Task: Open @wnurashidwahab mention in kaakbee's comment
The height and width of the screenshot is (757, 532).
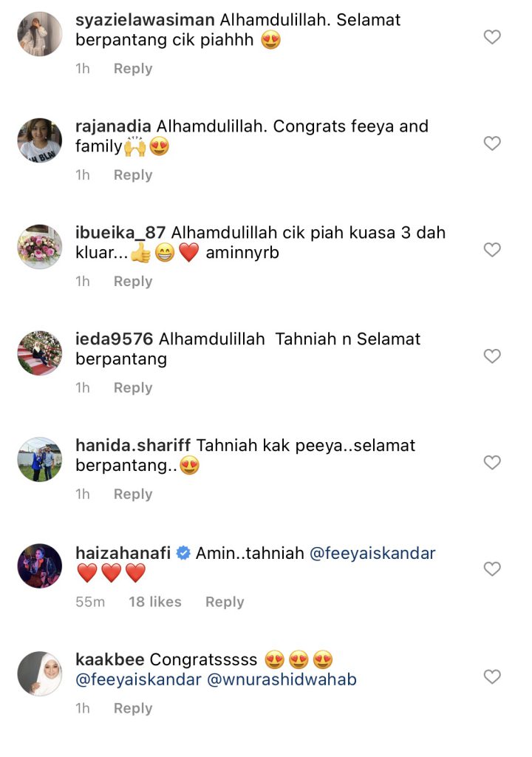Action: (282, 679)
